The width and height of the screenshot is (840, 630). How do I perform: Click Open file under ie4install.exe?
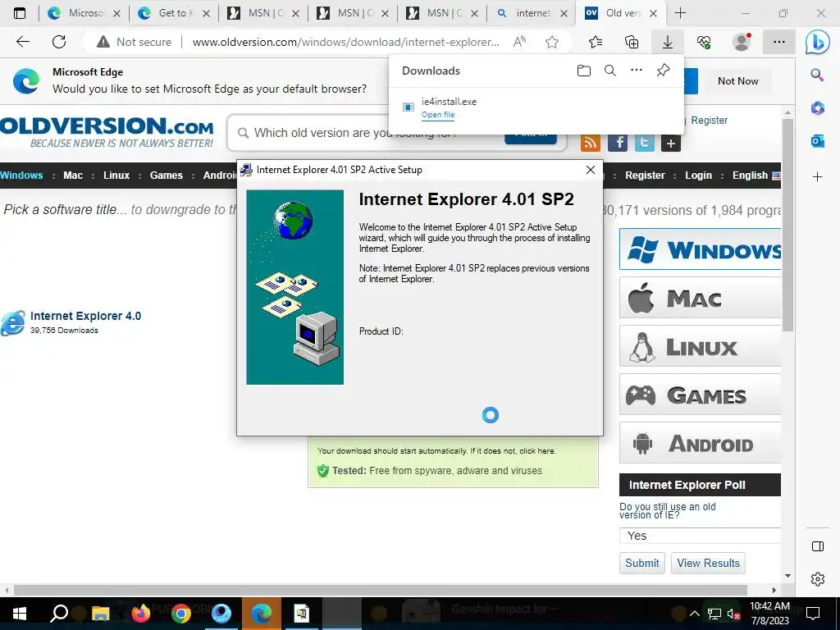438,115
